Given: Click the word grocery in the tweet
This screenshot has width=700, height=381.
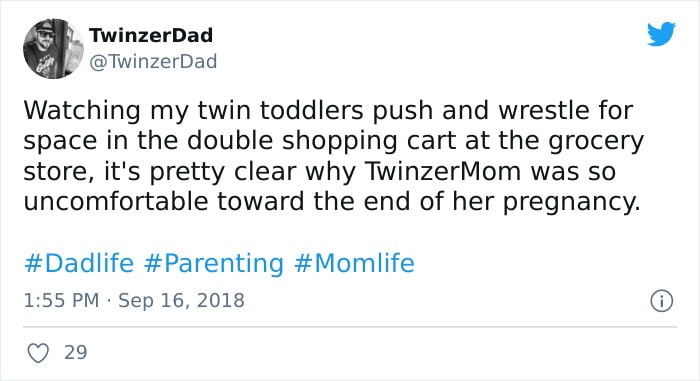Looking at the screenshot, I should [596, 142].
